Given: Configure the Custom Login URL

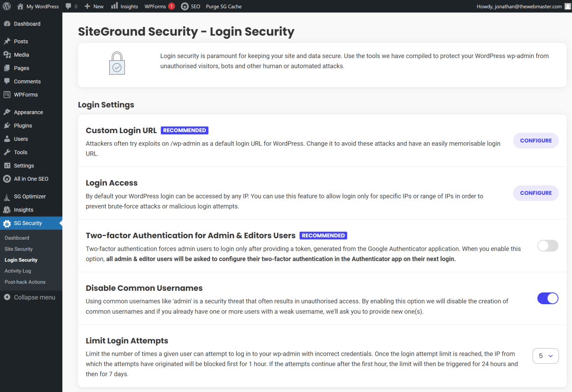Looking at the screenshot, I should coord(536,140).
